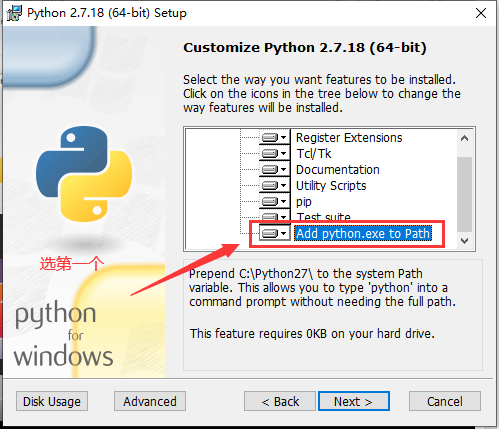Select the Register Extensions feature label

point(349,138)
